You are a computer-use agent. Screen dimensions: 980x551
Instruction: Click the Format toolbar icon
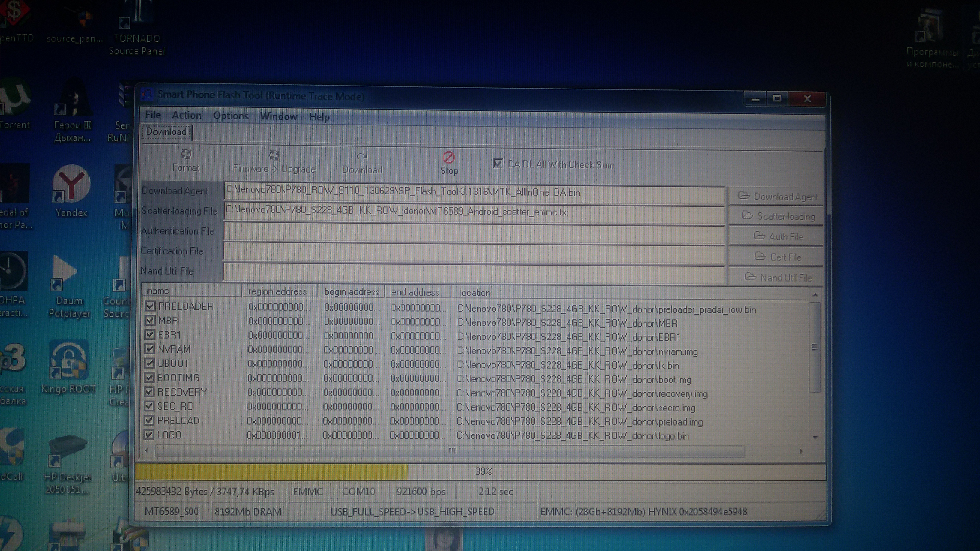point(186,155)
